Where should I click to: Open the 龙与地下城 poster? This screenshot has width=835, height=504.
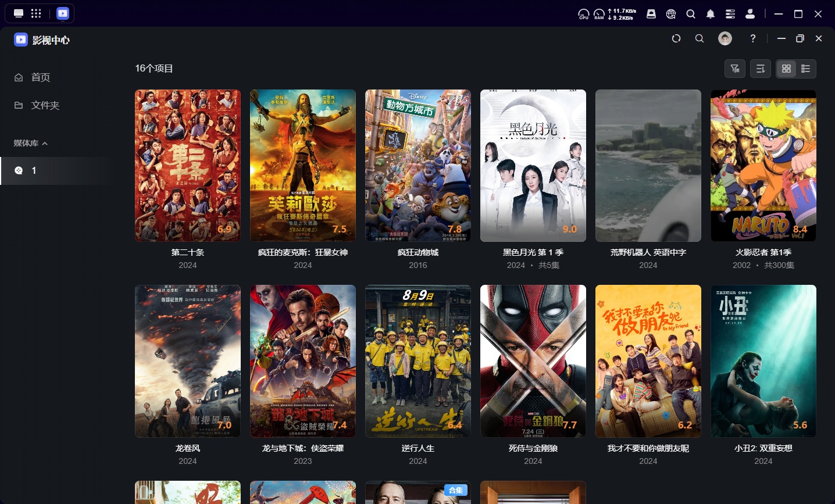pyautogui.click(x=303, y=361)
